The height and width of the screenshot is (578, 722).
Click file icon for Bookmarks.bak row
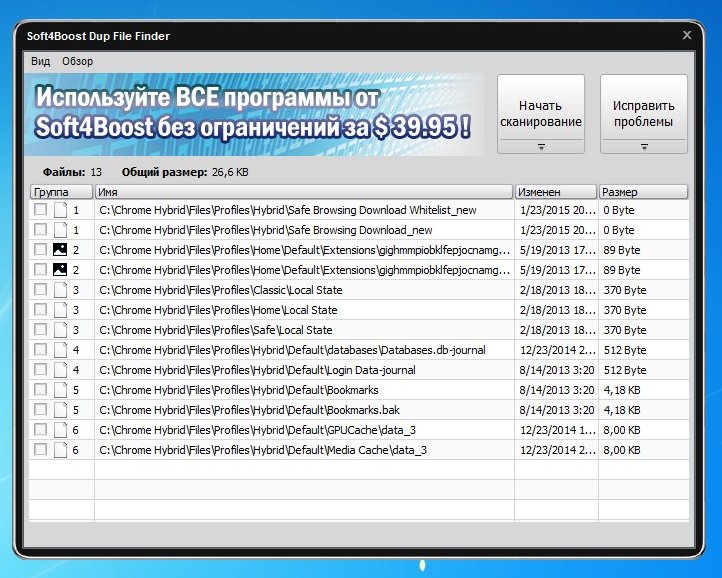(x=60, y=410)
